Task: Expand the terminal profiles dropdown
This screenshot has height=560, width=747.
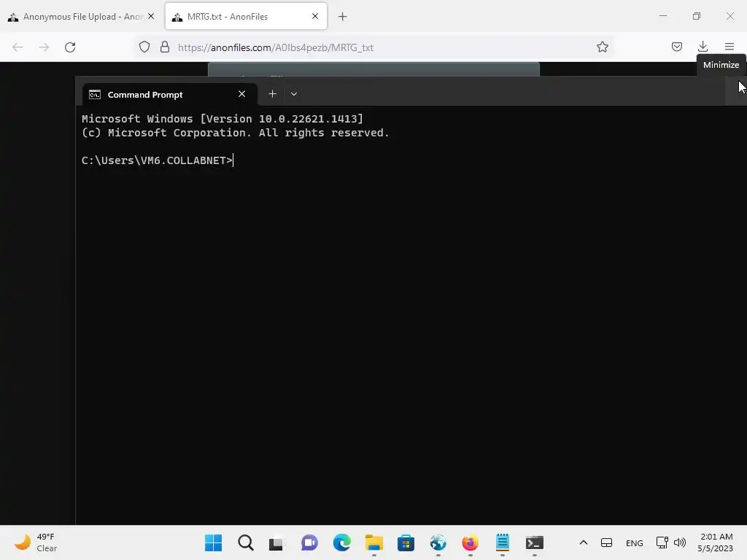Action: point(294,94)
